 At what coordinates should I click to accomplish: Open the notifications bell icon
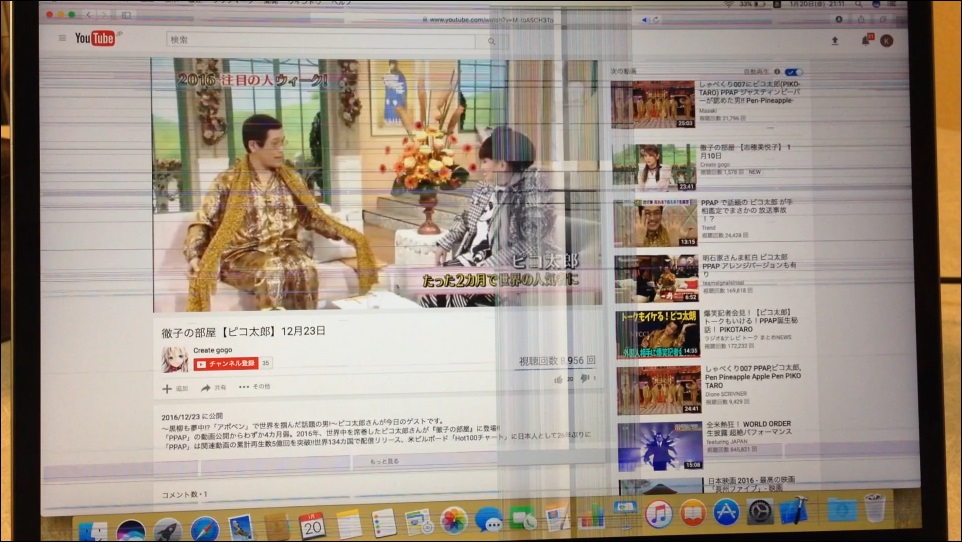(x=866, y=41)
